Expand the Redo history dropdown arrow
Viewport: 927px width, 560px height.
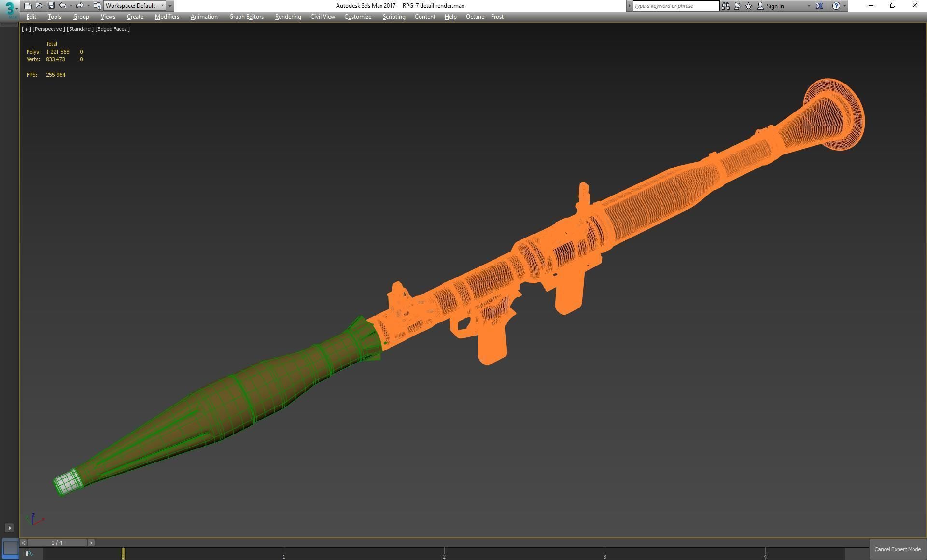(88, 6)
